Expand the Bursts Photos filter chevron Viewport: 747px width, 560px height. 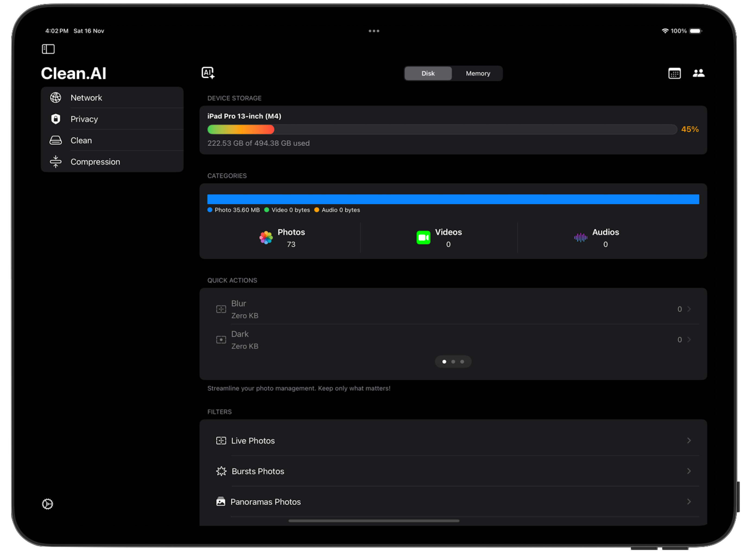(689, 471)
